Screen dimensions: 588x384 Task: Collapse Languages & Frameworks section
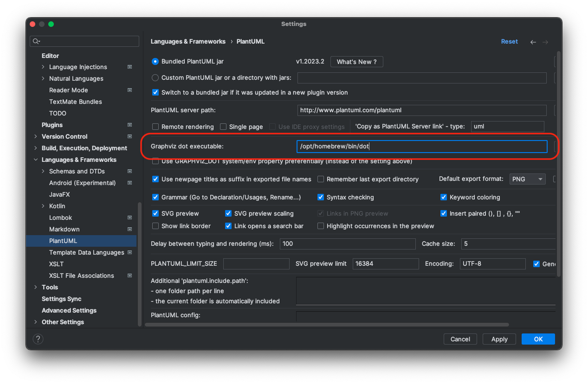coord(36,160)
